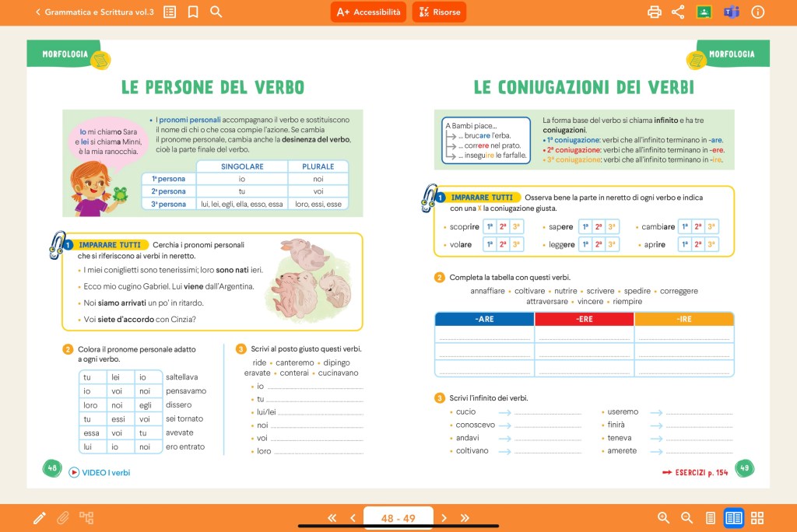Go back to Grammatica e Scrittura vol.3
This screenshot has width=797, height=532.
pos(93,12)
